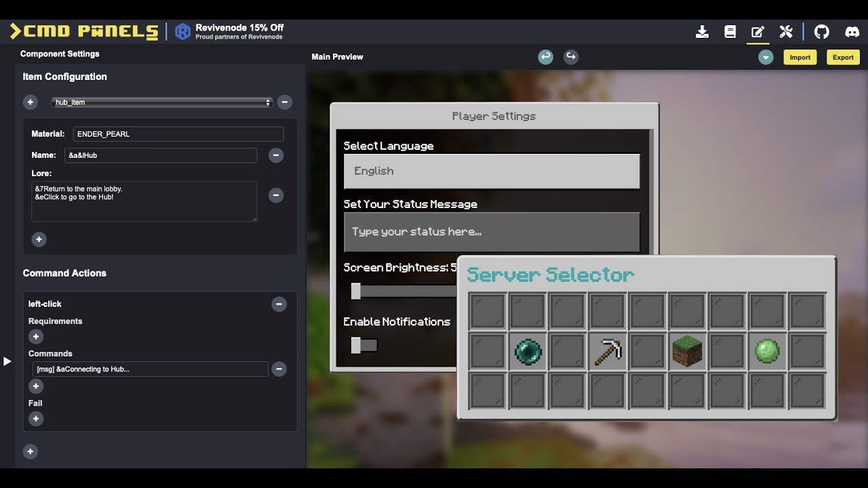Collapse the left-click action section
Viewport: 868px width, 488px height.
[x=279, y=304]
